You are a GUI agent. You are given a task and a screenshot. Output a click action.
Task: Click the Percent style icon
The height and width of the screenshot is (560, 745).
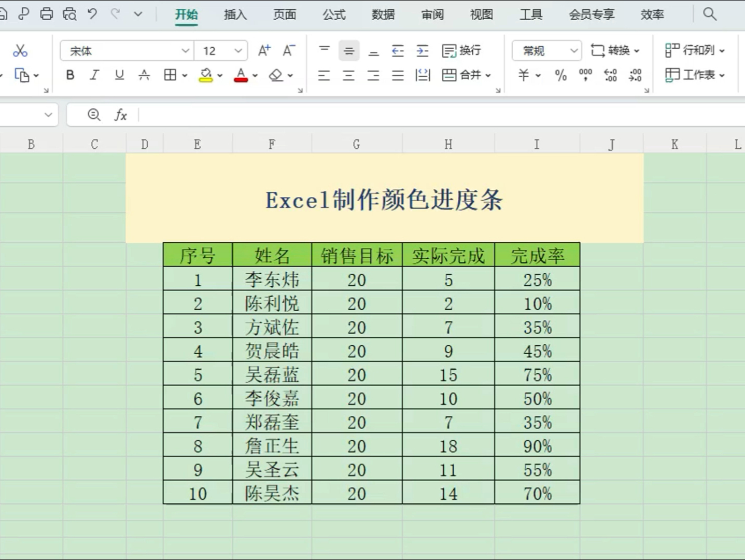point(559,75)
